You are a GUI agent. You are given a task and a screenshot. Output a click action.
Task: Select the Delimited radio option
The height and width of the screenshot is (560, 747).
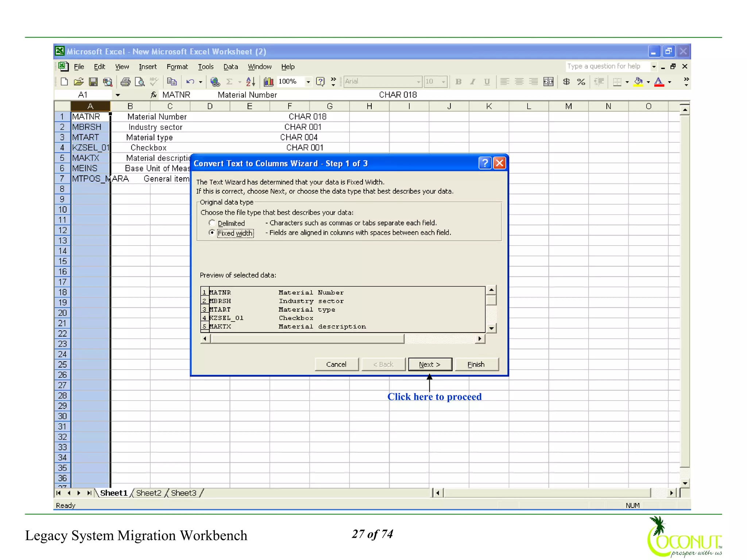point(212,223)
